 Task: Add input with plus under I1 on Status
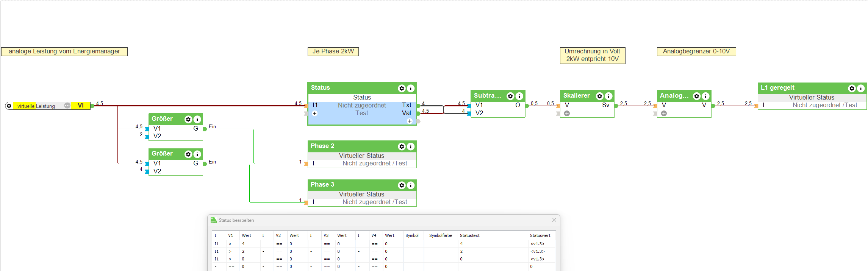tap(314, 113)
